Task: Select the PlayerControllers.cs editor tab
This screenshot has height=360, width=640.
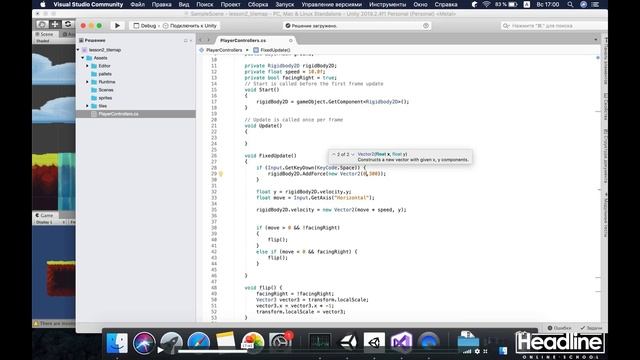Action: pyautogui.click(x=243, y=40)
